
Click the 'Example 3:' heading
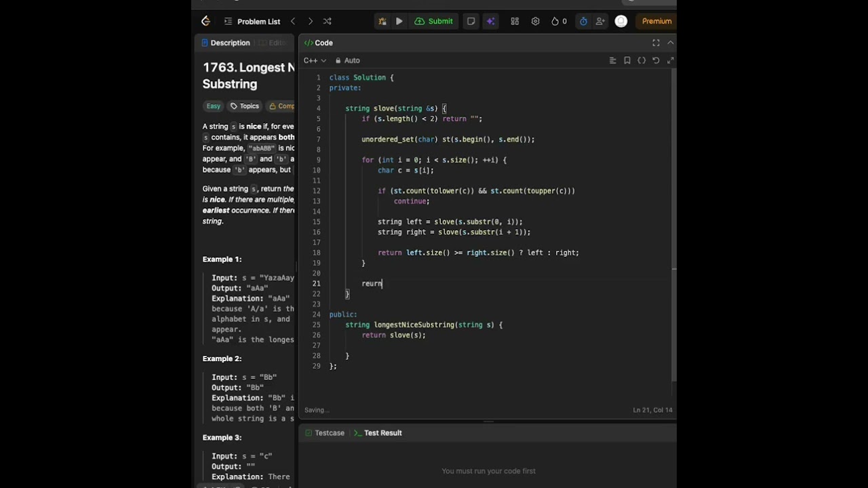point(222,438)
